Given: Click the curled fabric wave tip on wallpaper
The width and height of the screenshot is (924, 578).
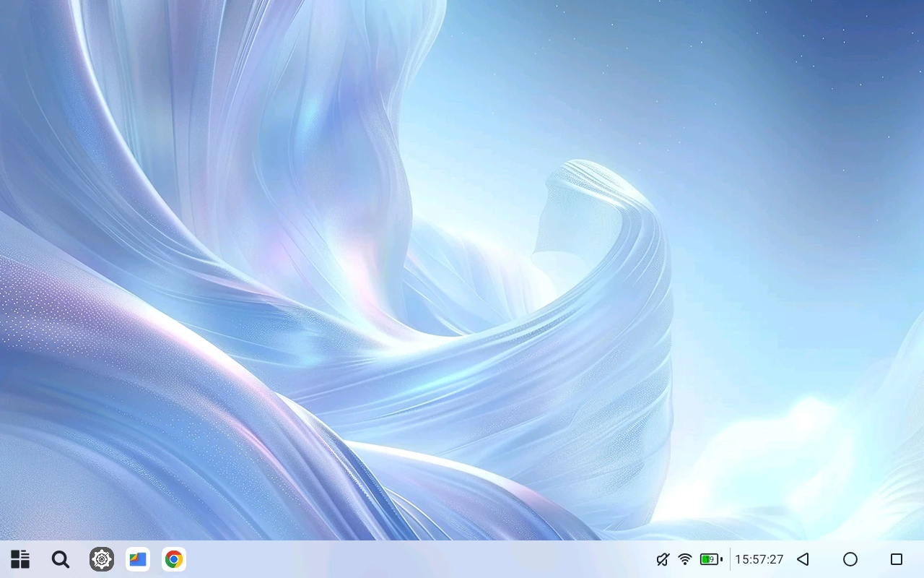Looking at the screenshot, I should point(585,181).
